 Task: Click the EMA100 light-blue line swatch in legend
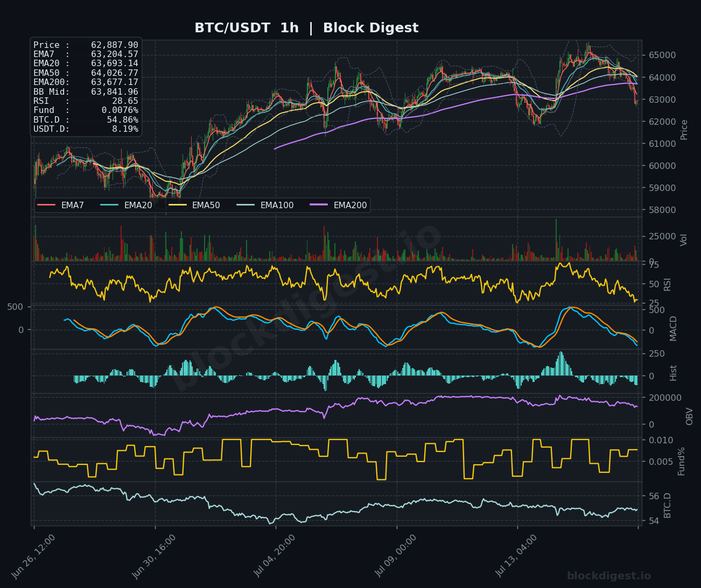click(246, 205)
